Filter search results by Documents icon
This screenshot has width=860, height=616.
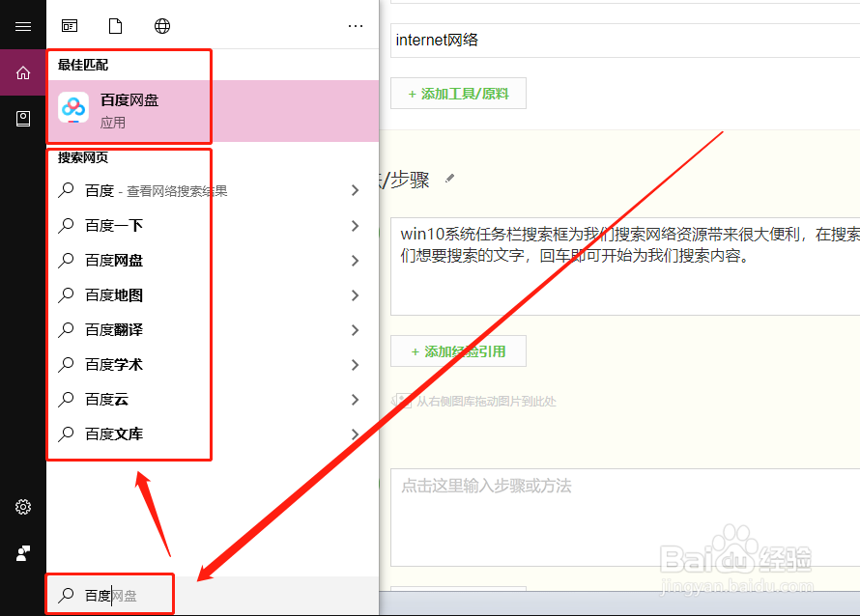click(115, 26)
